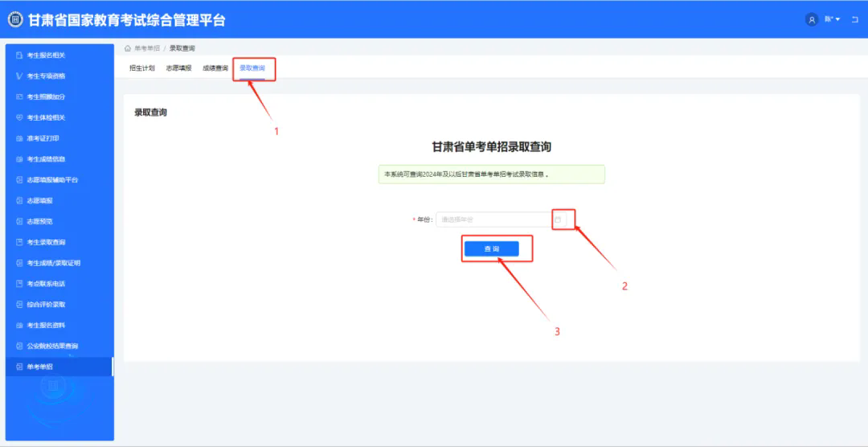Click the blue 查询 button
Image resolution: width=868 pixels, height=447 pixels.
tap(492, 249)
